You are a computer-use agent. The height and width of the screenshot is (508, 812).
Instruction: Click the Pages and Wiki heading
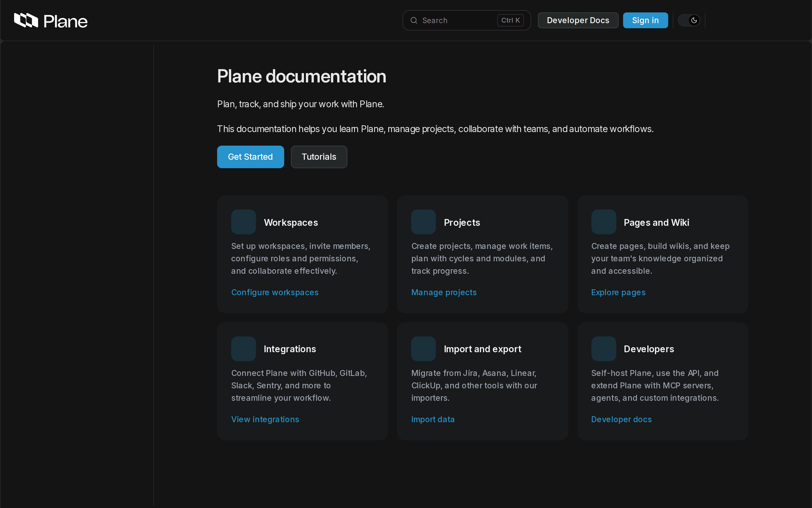(x=656, y=222)
